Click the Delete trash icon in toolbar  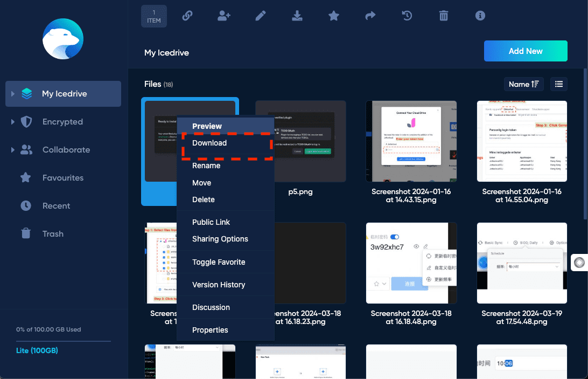pos(443,16)
